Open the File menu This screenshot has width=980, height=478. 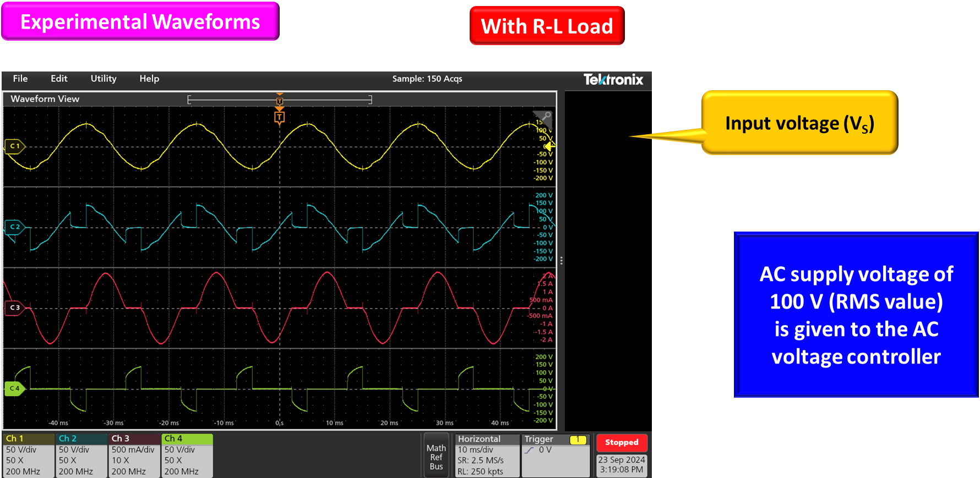coord(20,79)
